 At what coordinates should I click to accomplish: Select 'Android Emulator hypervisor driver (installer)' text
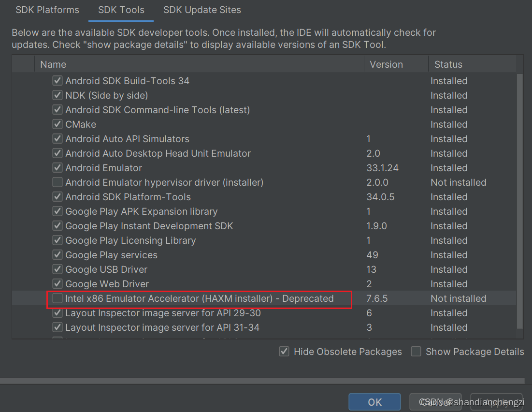pyautogui.click(x=164, y=182)
